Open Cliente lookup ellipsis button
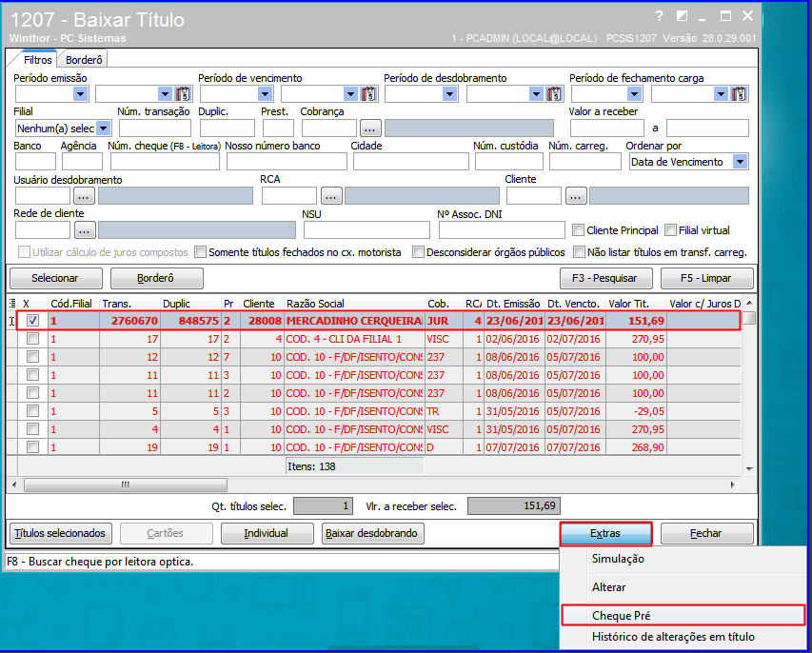The width and height of the screenshot is (812, 653). (x=576, y=196)
